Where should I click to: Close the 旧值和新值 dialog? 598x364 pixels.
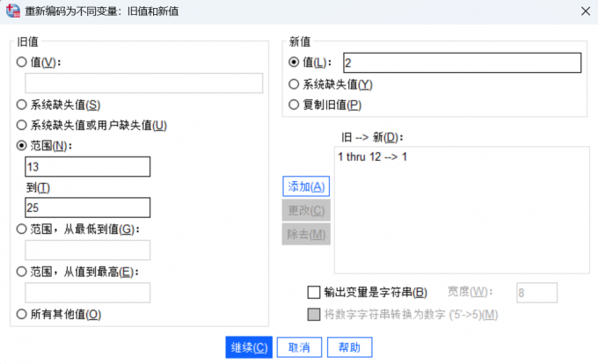(586, 11)
